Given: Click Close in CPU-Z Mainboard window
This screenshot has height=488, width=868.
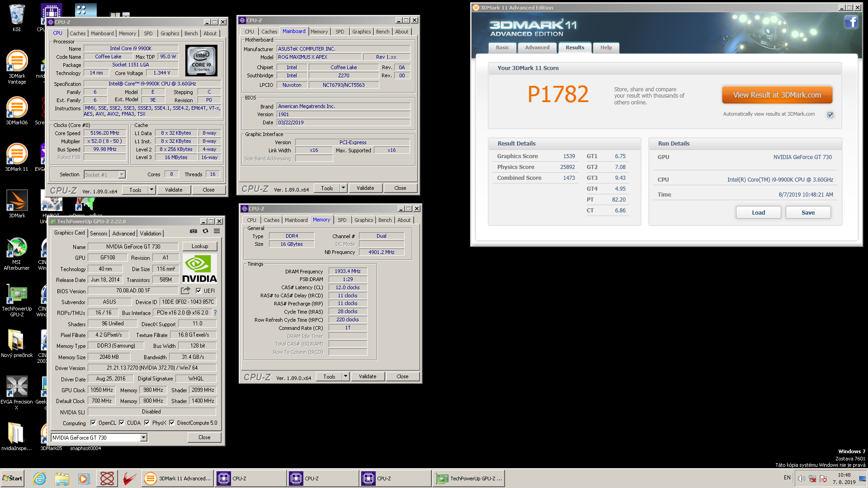Looking at the screenshot, I should [x=400, y=188].
